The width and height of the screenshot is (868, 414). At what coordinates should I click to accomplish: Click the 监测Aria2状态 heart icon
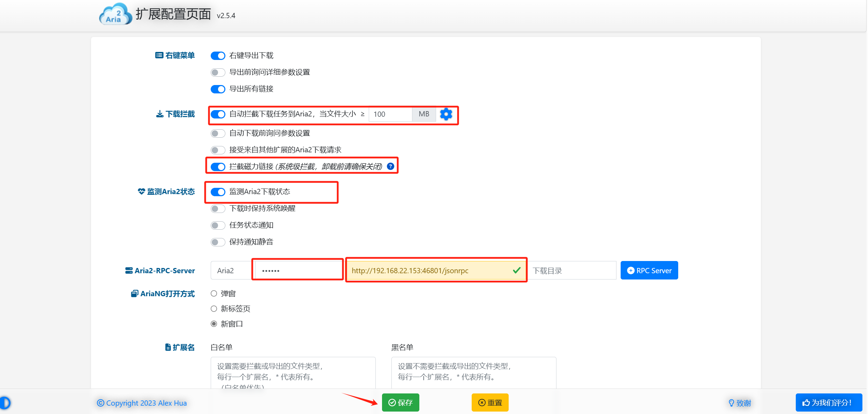[141, 191]
